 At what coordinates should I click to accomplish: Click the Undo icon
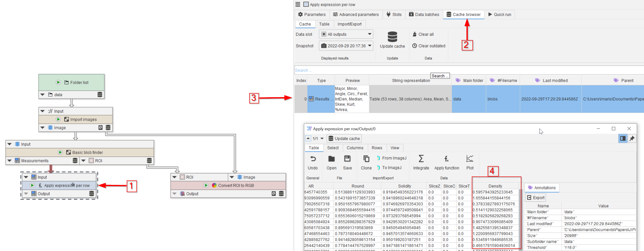pos(313,159)
